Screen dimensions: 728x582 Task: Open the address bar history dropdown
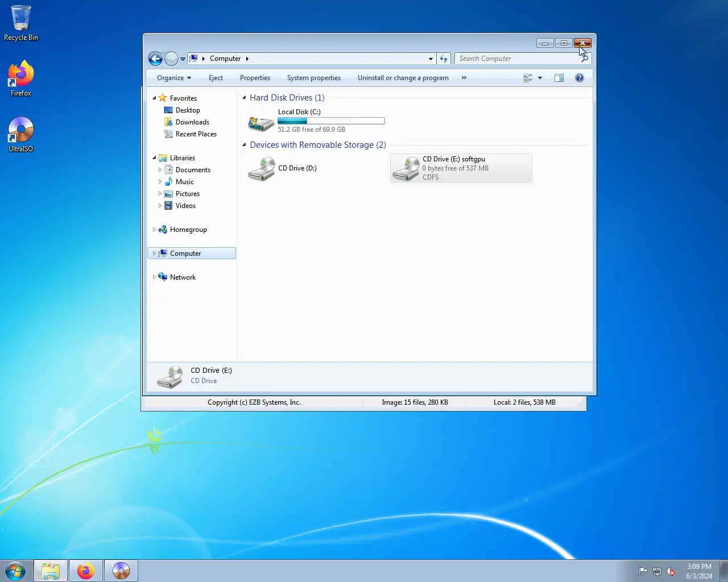point(431,59)
